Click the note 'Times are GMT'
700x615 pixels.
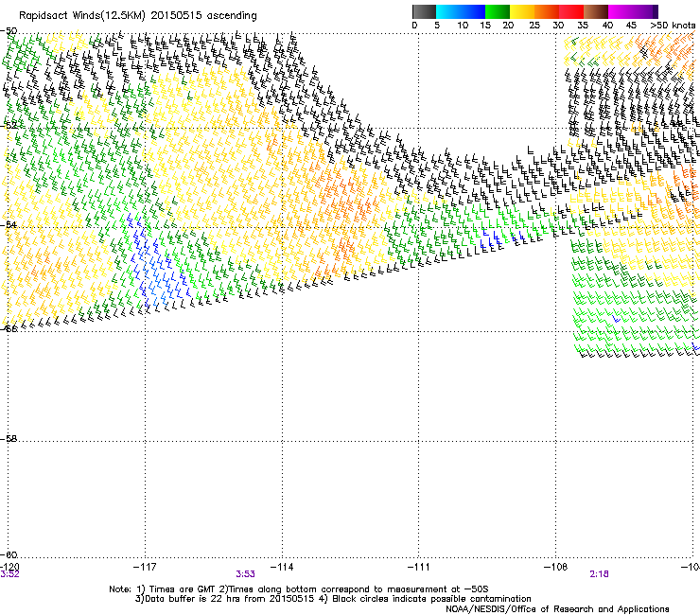point(181,589)
